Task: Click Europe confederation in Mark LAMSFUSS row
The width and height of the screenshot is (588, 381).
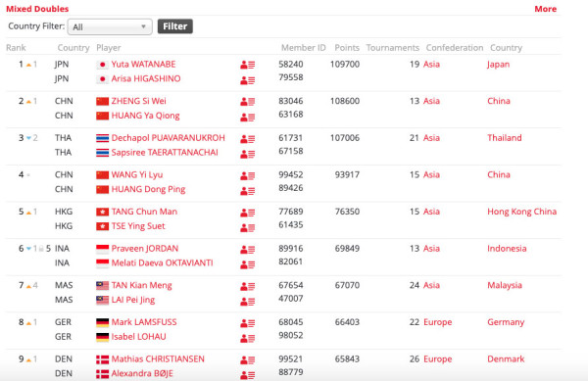Action: pos(438,322)
